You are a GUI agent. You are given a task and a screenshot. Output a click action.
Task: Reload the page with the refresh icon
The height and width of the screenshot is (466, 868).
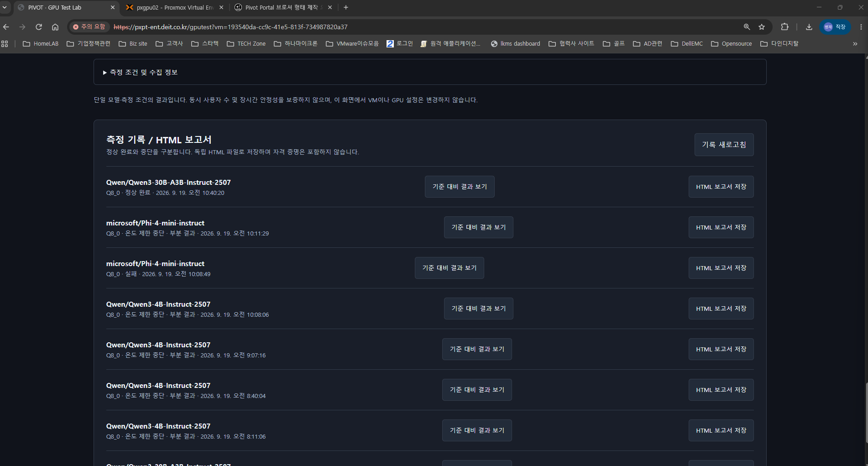pyautogui.click(x=39, y=27)
